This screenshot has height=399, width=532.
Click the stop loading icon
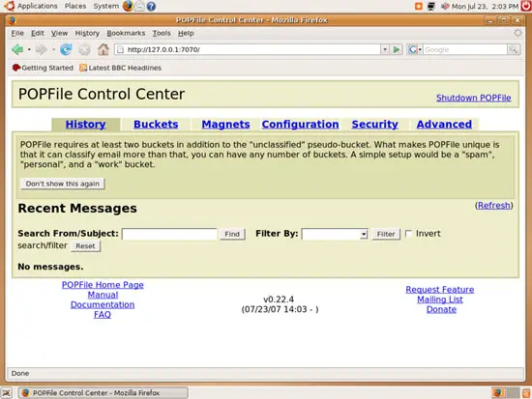click(x=84, y=50)
